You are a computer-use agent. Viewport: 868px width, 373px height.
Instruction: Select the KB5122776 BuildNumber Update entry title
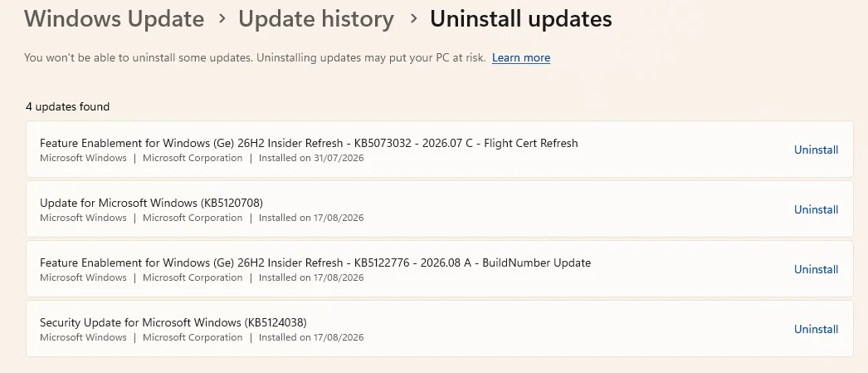tap(315, 263)
